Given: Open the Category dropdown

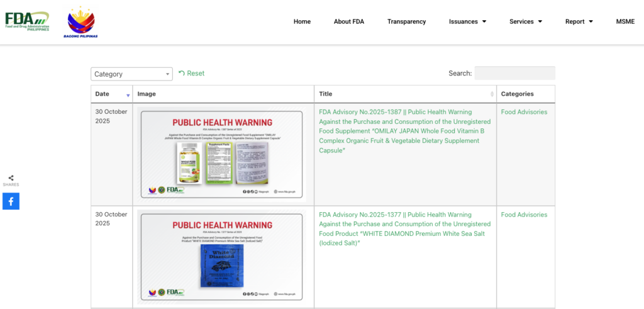Looking at the screenshot, I should (131, 74).
